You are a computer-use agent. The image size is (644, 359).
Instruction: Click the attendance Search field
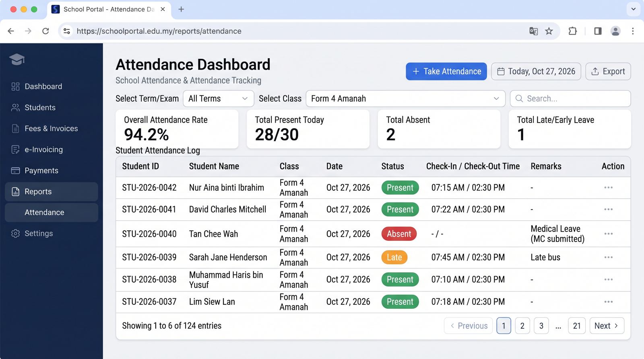click(x=570, y=98)
